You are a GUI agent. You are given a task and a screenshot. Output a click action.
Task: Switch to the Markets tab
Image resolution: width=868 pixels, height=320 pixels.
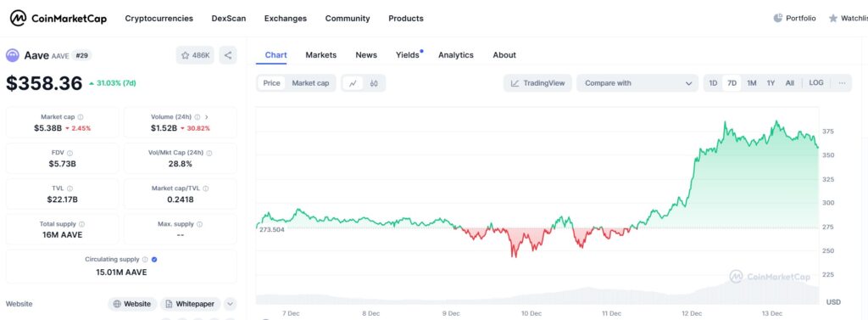321,55
